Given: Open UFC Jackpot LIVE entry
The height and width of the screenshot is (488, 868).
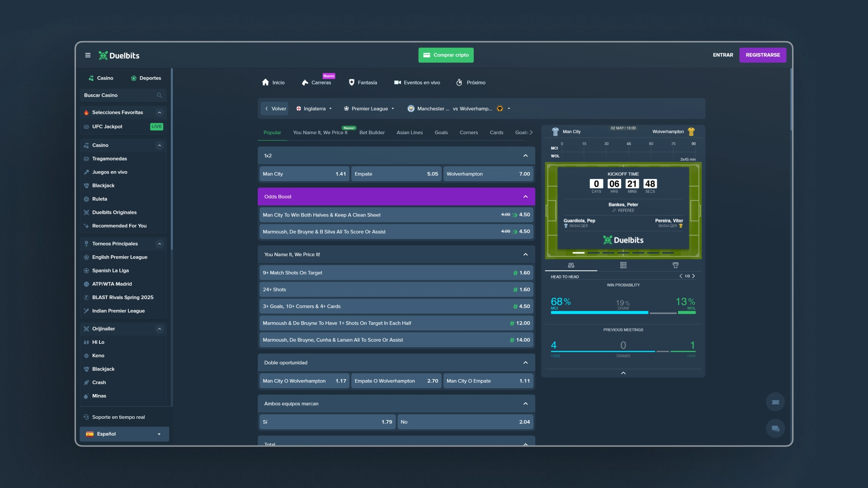Looking at the screenshot, I should [x=123, y=127].
